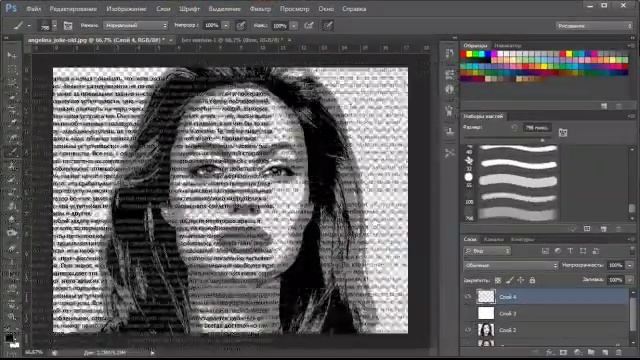Screen dimensions: 640x360
Task: Open the Редактирование menu
Action: pos(73,9)
